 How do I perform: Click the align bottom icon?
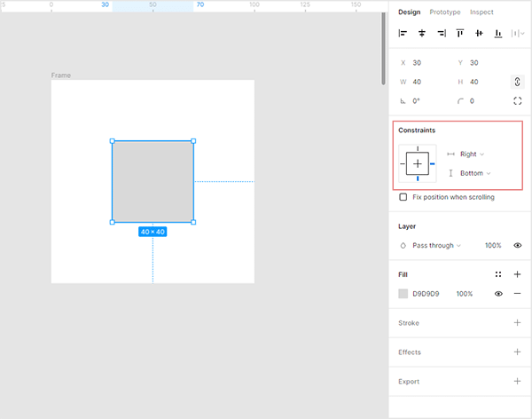point(498,34)
